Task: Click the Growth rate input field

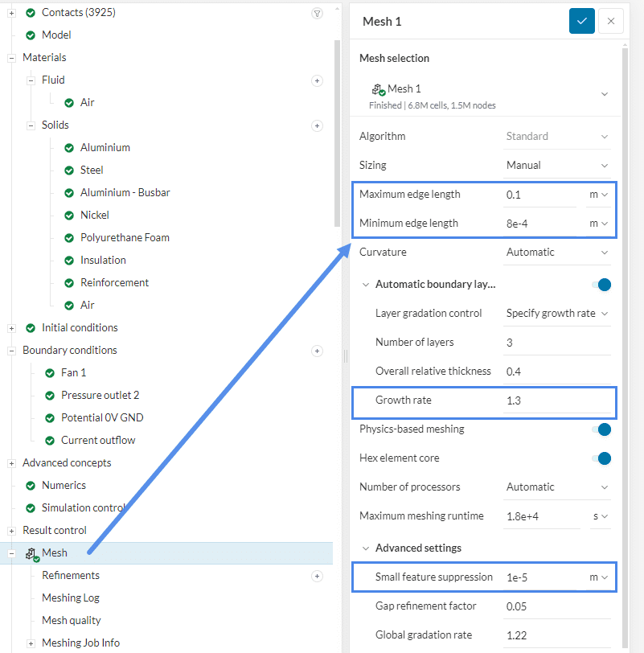Action: (556, 400)
